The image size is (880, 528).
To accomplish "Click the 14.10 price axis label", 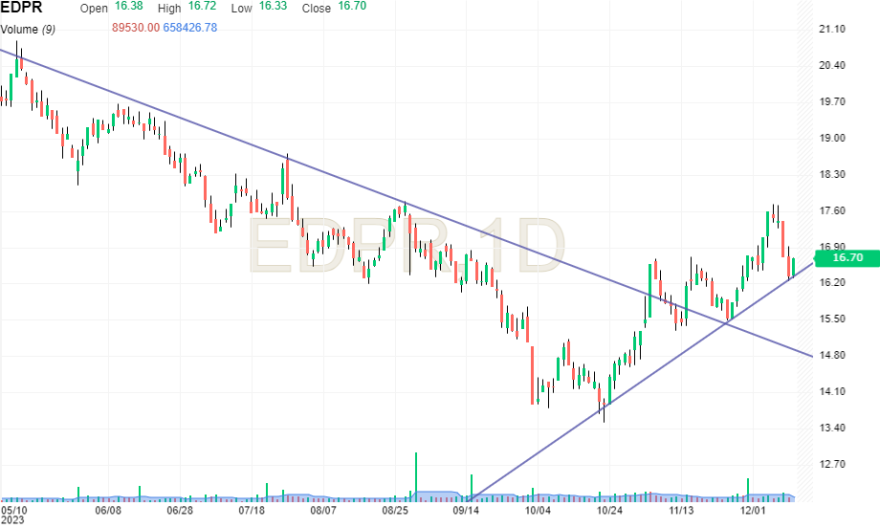I will (x=832, y=392).
